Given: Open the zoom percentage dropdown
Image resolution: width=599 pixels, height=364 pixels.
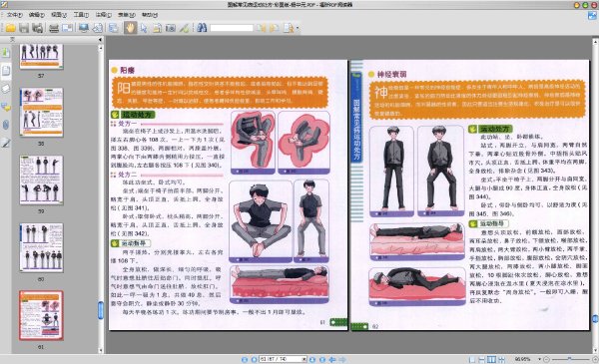Looking at the screenshot, I should pos(539,359).
